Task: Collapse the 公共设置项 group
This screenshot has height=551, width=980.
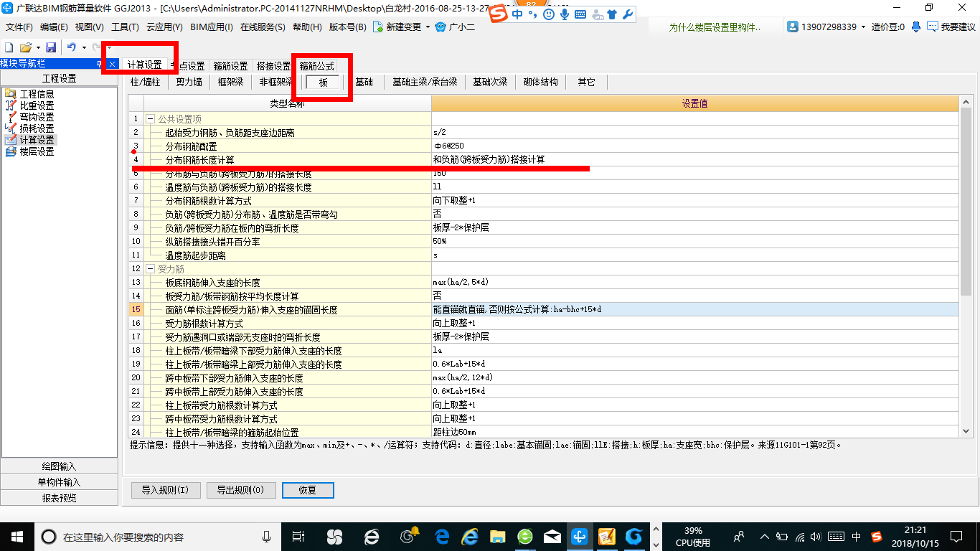Action: [151, 118]
